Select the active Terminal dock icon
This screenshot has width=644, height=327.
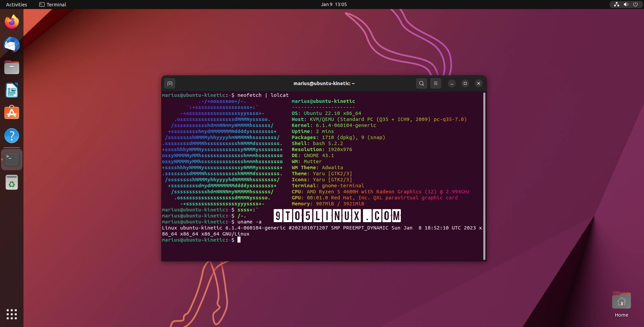[12, 159]
